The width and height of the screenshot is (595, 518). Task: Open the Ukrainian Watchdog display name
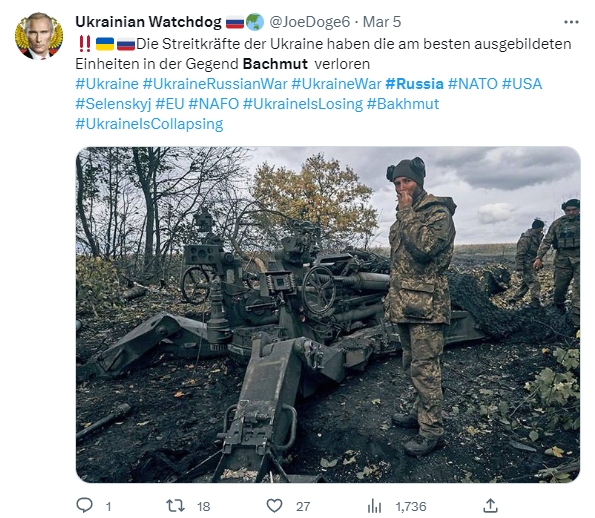coord(148,22)
